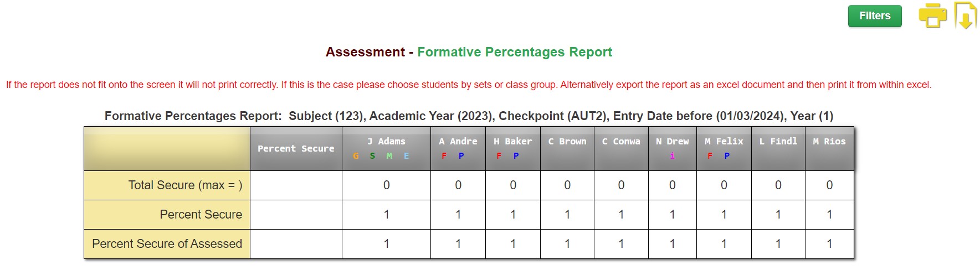Click the orange G flag under J Adams
The height and width of the screenshot is (270, 980).
point(356,156)
